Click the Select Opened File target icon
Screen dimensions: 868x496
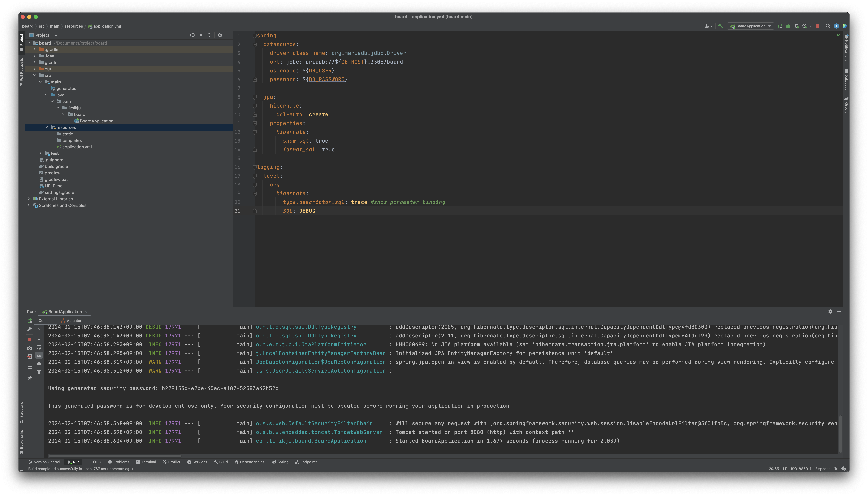coord(192,35)
